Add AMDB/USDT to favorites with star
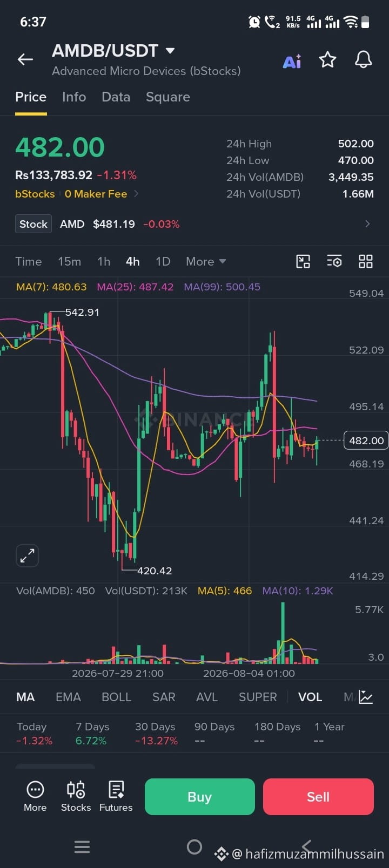Screen dimensions: 389x868 [x=328, y=59]
